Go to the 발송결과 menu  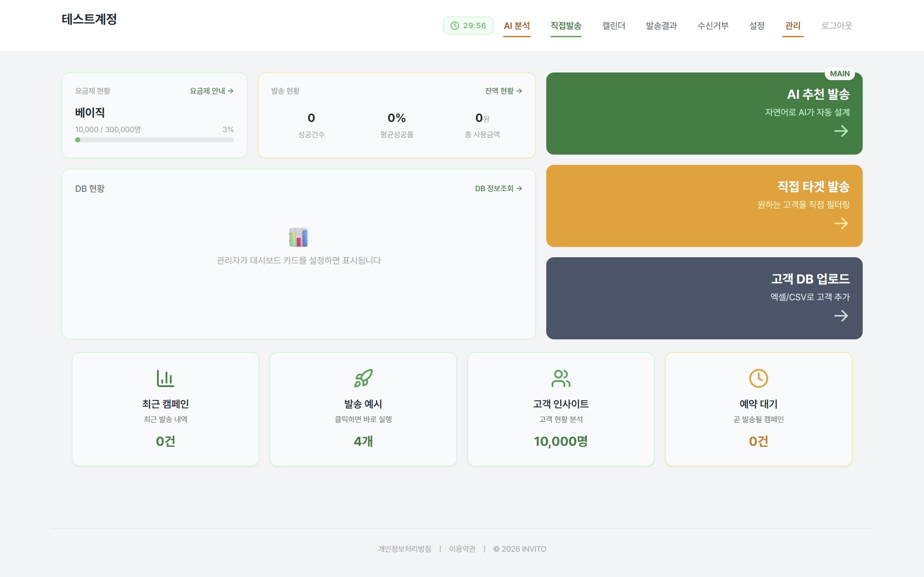coord(661,26)
